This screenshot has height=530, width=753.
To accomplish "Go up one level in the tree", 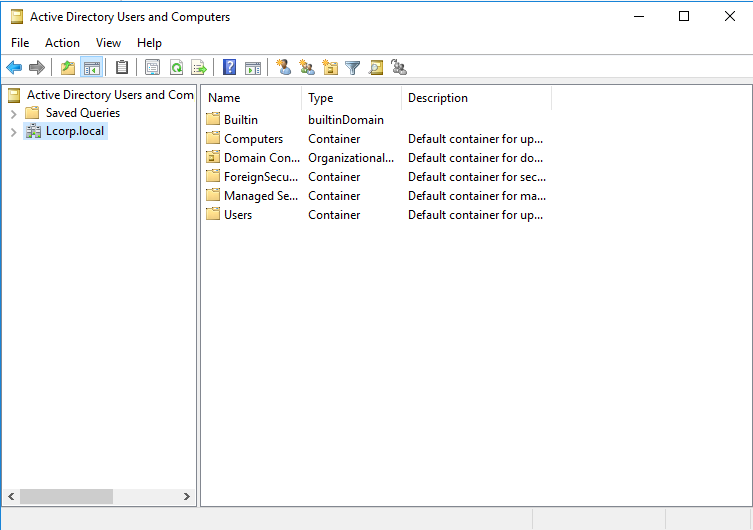I will pos(68,68).
